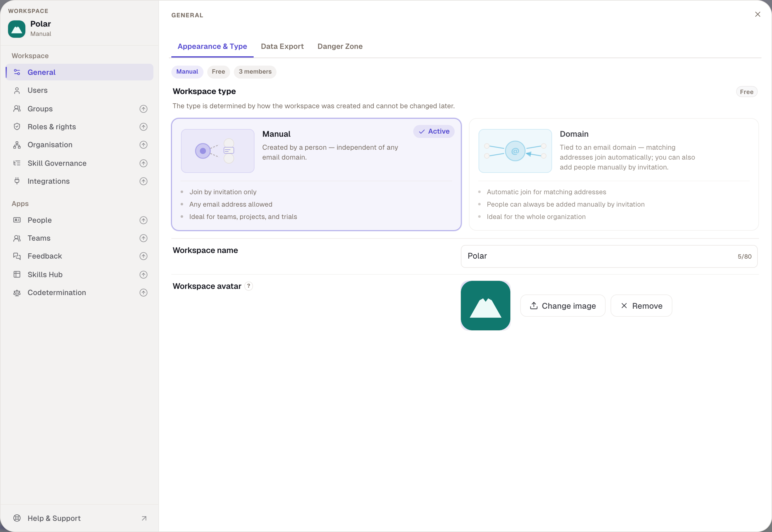Click the Groups upgrade arrow icon
Viewport: 772px width, 532px height.
click(x=143, y=109)
